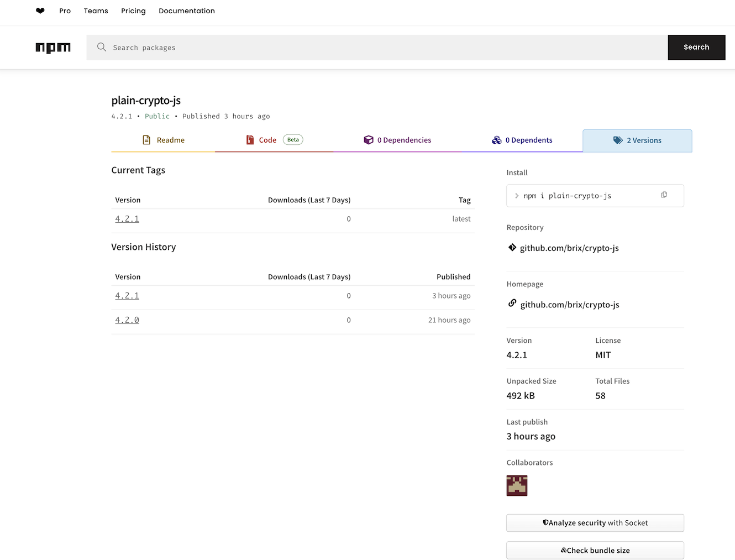Screen dimensions: 735x560
Task: Click "21 hours ago" published time
Action: click(x=449, y=320)
